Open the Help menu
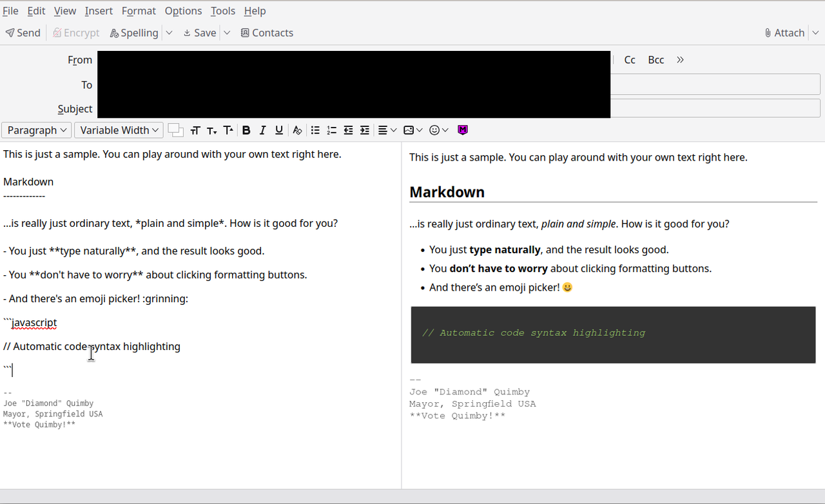The width and height of the screenshot is (825, 504). coord(255,11)
